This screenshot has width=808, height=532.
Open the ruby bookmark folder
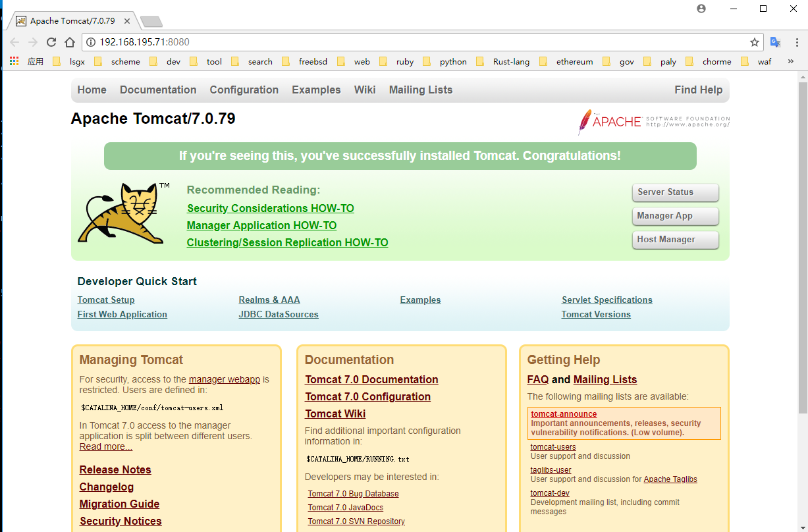click(396, 62)
